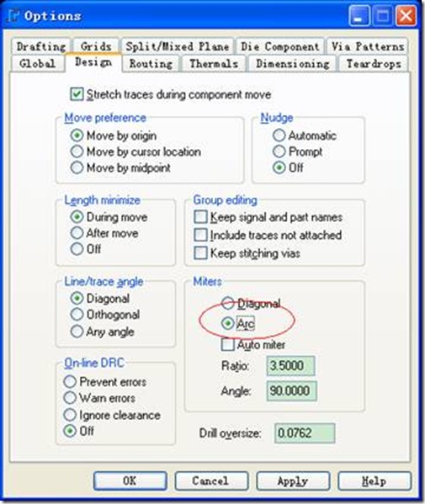Switch to the Die Component tab

pyautogui.click(x=280, y=46)
